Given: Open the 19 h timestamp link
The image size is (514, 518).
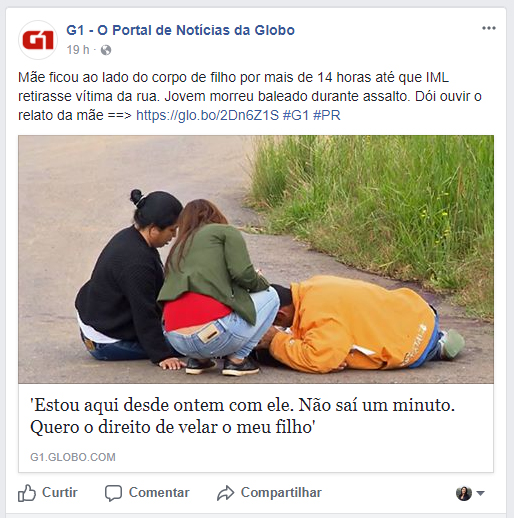Looking at the screenshot, I should coord(78,50).
